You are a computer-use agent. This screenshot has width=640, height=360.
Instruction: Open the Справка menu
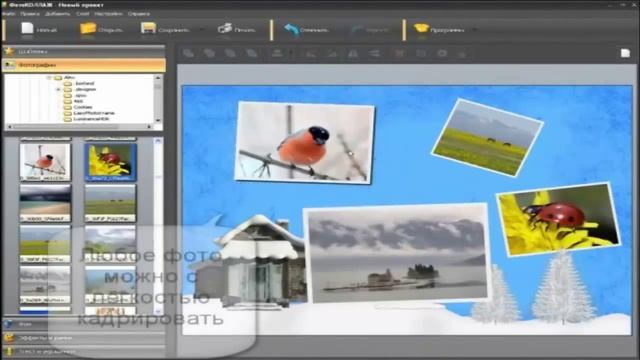click(x=138, y=13)
